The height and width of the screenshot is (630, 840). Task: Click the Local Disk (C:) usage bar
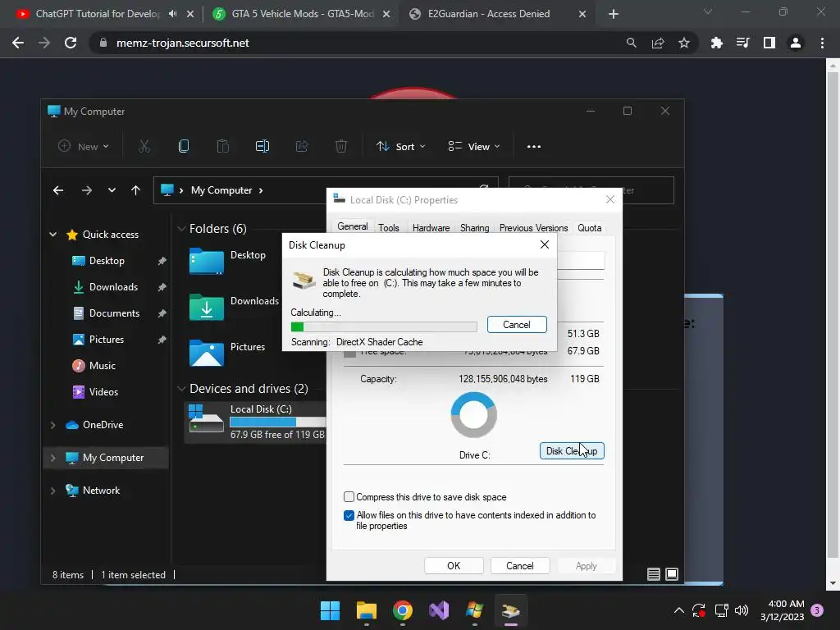click(x=277, y=422)
